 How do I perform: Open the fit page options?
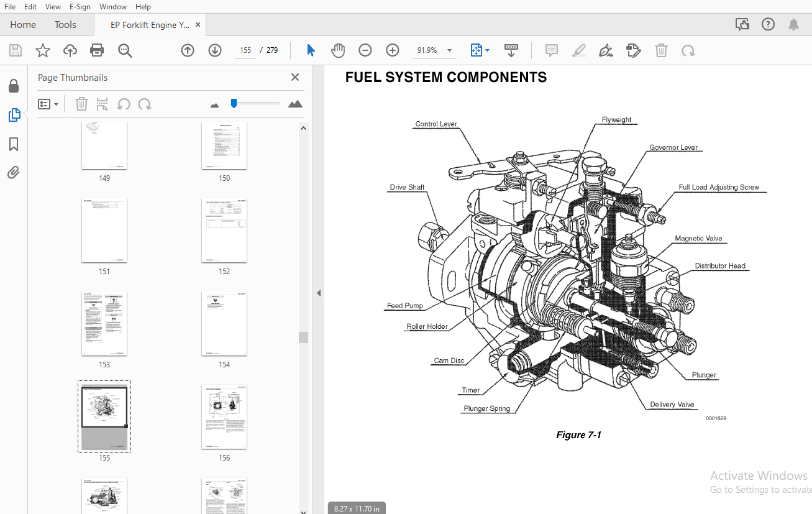tap(480, 50)
